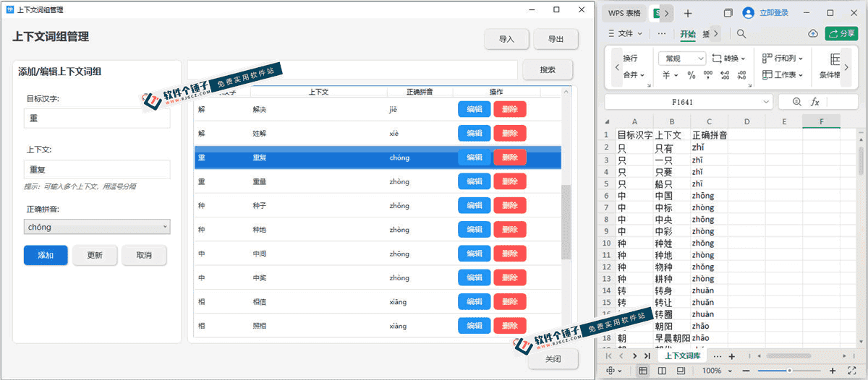The width and height of the screenshot is (868, 380).
Task: Switch to page layout view icon
Action: click(x=681, y=371)
